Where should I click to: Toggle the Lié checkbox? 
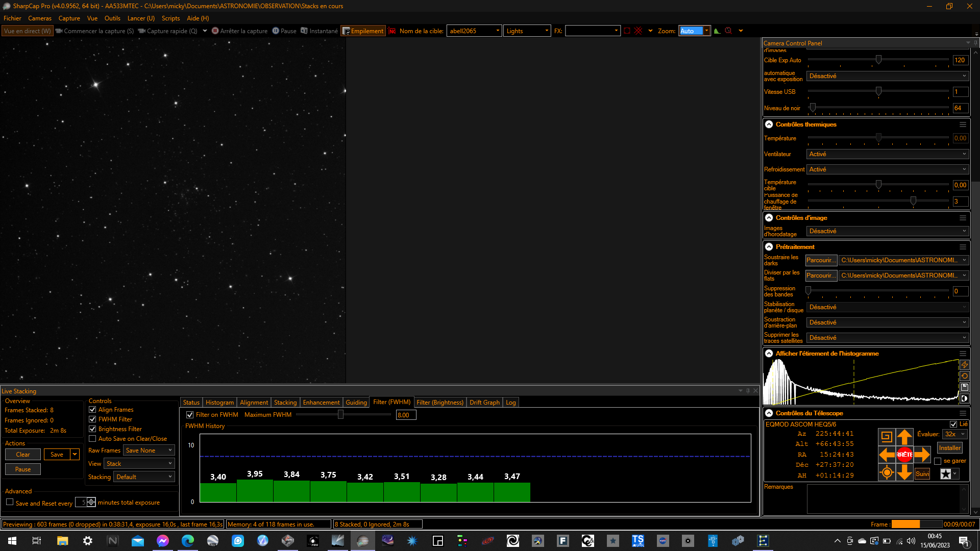pos(953,424)
